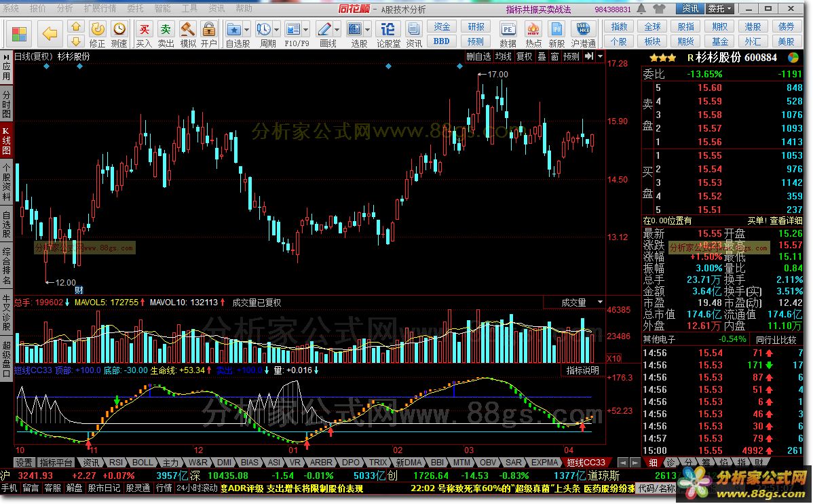
Task: Open the 数据 PE data icon
Action: click(508, 34)
